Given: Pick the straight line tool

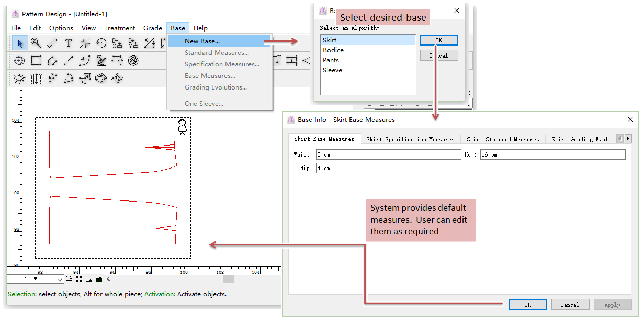Looking at the screenshot, I should click(68, 61).
